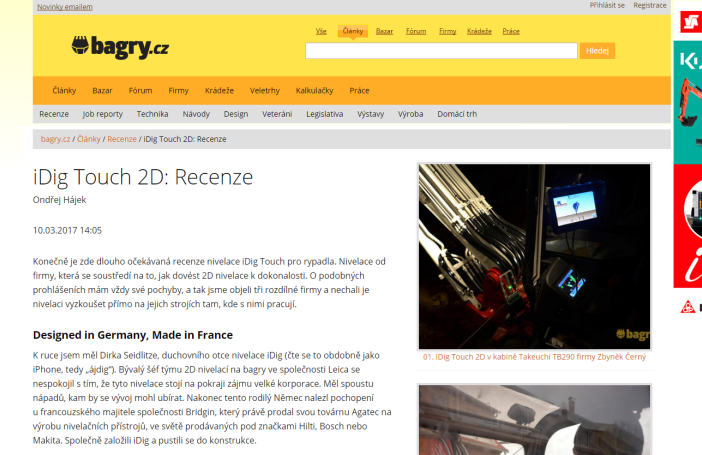The image size is (702, 455).
Task: Open the iDig Touch cabin photo thumbnail
Action: pos(534,256)
